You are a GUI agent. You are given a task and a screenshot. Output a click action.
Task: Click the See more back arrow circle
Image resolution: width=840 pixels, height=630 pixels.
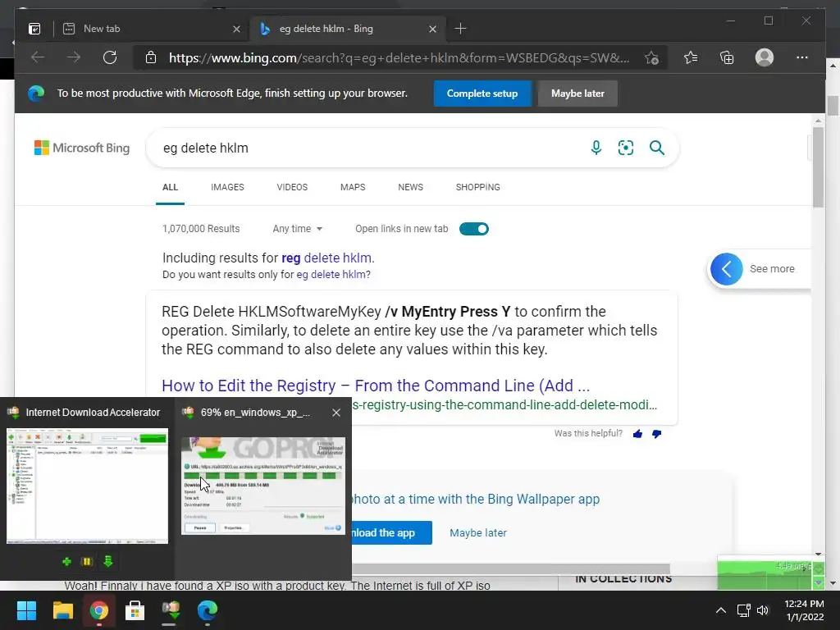(727, 269)
